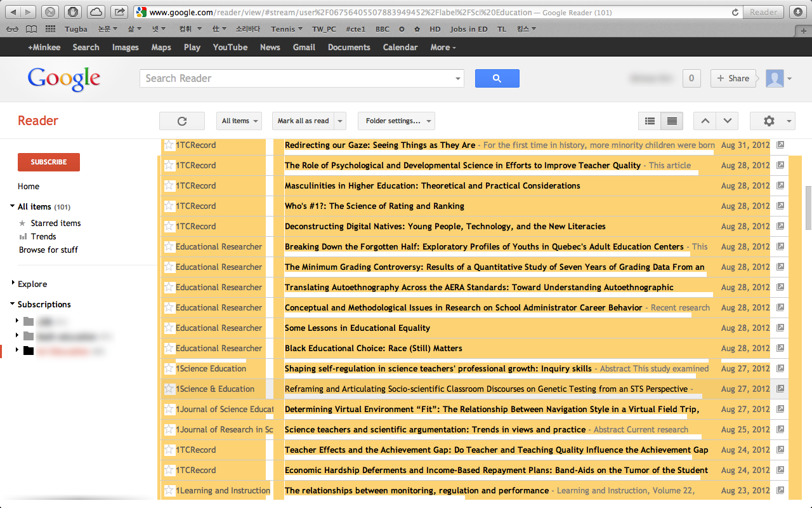Viewport: 812px width, 508px height.
Task: Open 'Science teachers and scientific argumentation' article
Action: point(435,429)
